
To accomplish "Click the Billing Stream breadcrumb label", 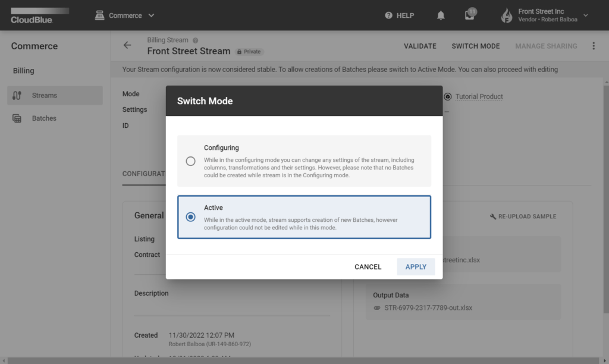I will tap(167, 40).
